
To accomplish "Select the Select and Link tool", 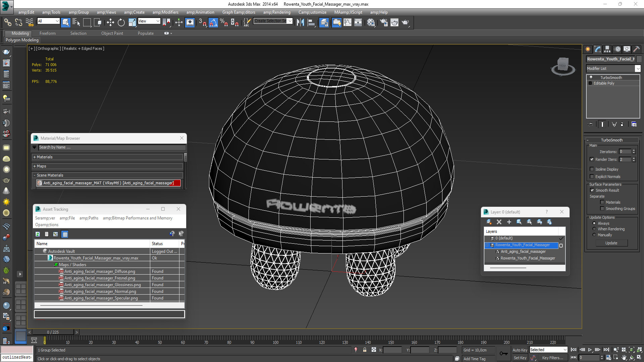I will [x=8, y=22].
